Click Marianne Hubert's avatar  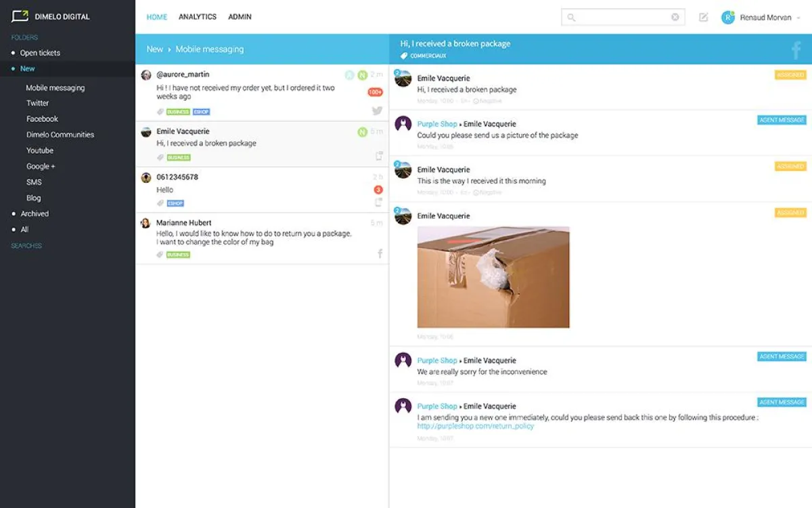145,223
